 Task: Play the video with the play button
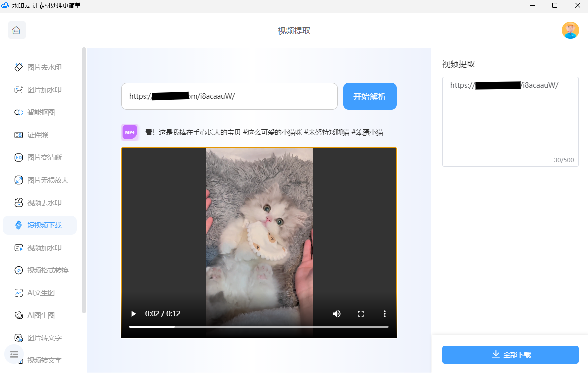click(133, 314)
